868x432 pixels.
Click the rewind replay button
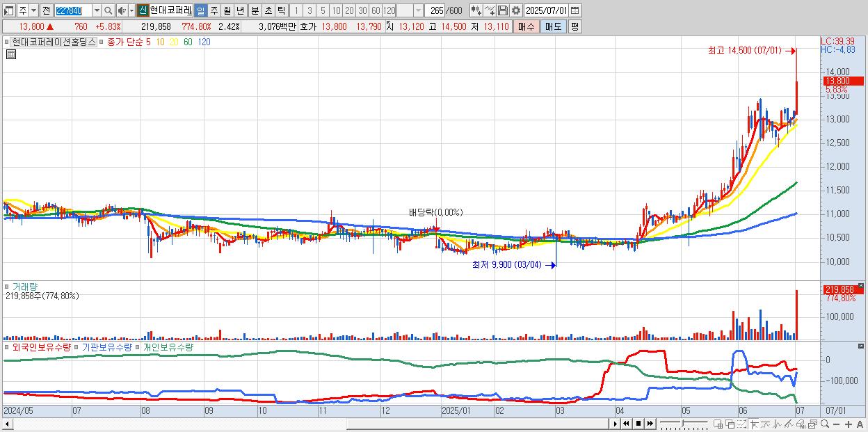tap(626, 424)
